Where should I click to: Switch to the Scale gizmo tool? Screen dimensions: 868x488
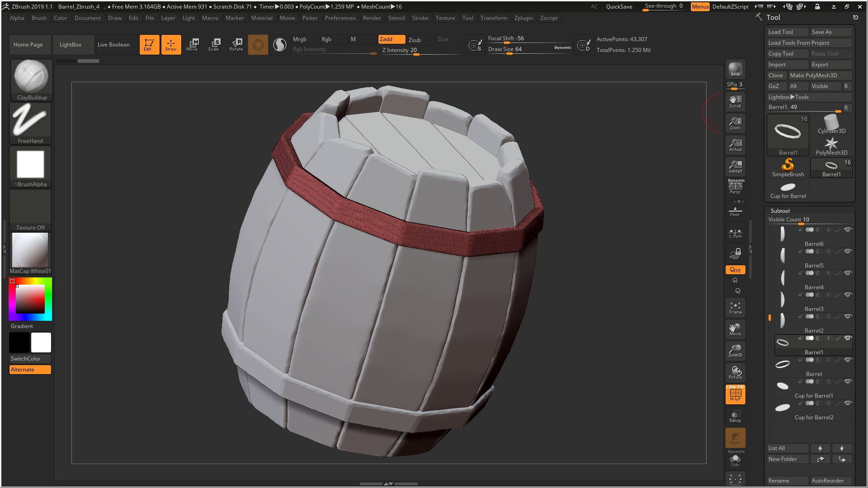(214, 45)
